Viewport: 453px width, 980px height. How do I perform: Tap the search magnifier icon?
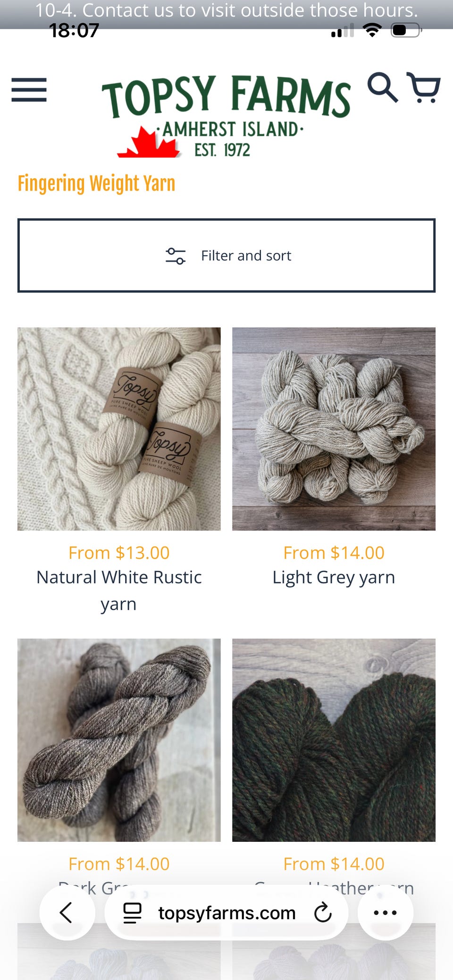[x=383, y=87]
